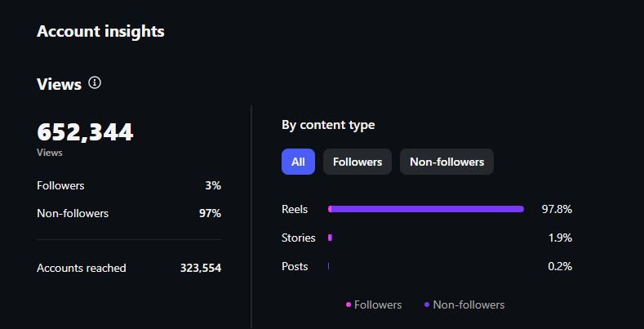Click the Followers 3% stat row

[x=128, y=185]
